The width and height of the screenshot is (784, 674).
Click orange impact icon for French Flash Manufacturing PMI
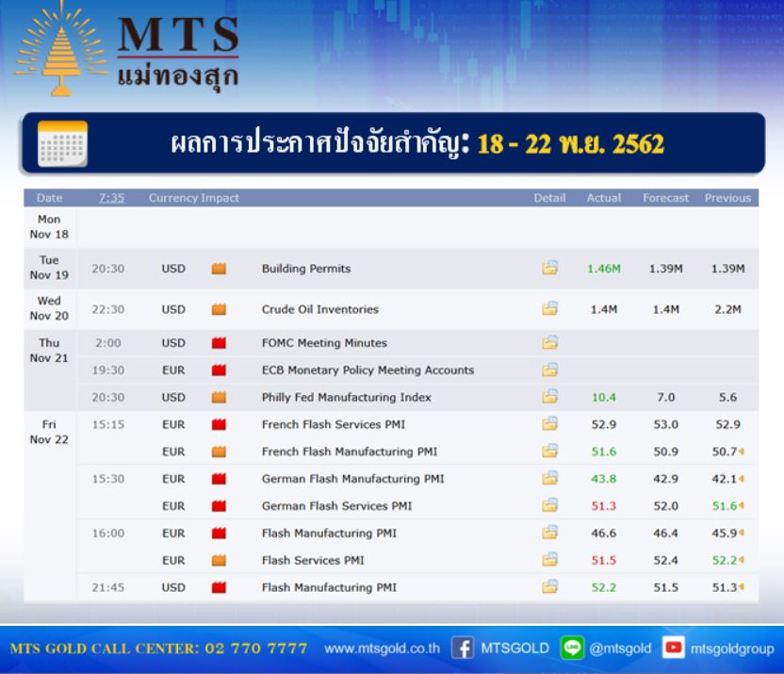(219, 452)
